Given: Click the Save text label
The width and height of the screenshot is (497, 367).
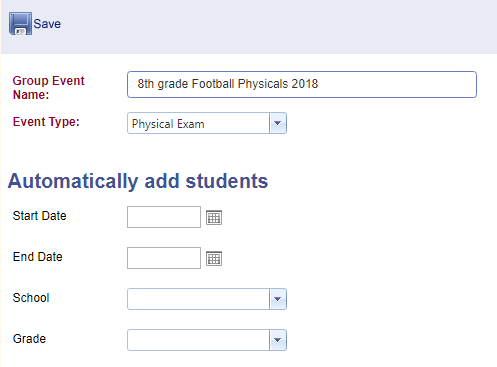Looking at the screenshot, I should (47, 24).
